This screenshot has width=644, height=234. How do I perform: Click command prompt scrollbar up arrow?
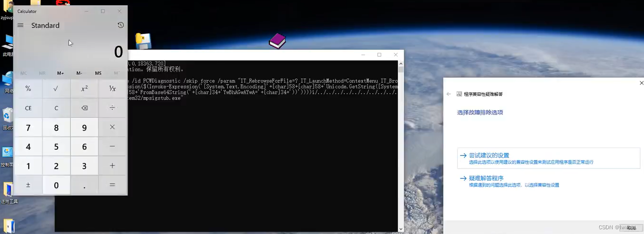[401, 63]
